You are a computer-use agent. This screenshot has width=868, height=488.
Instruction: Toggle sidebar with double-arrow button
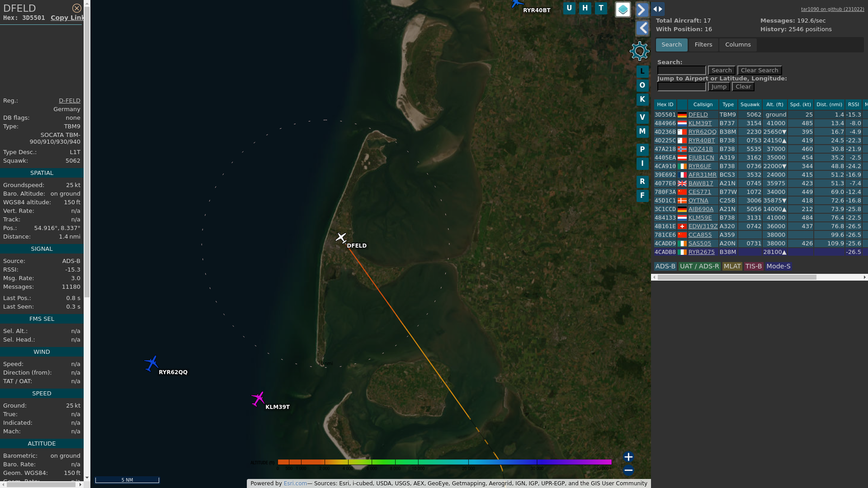point(658,9)
